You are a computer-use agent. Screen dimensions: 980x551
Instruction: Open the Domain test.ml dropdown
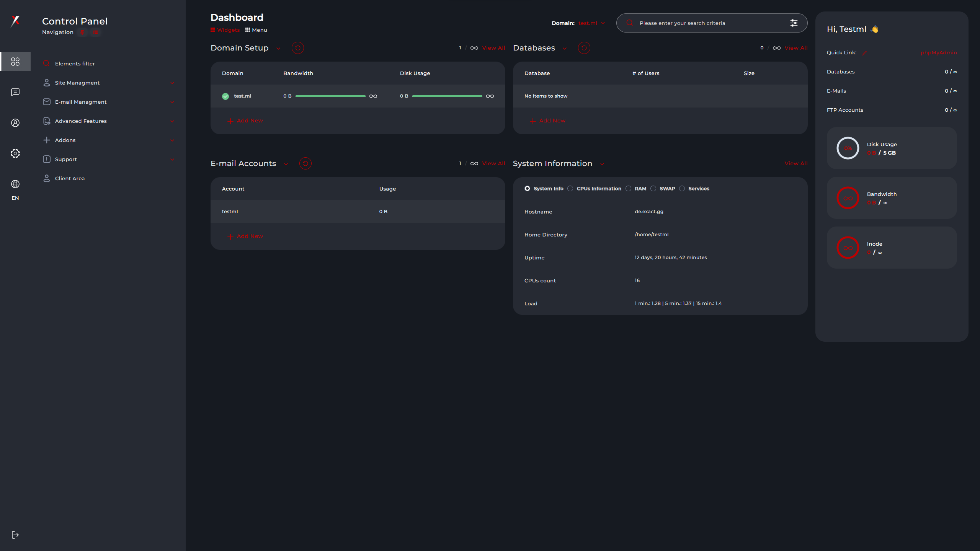coord(591,23)
